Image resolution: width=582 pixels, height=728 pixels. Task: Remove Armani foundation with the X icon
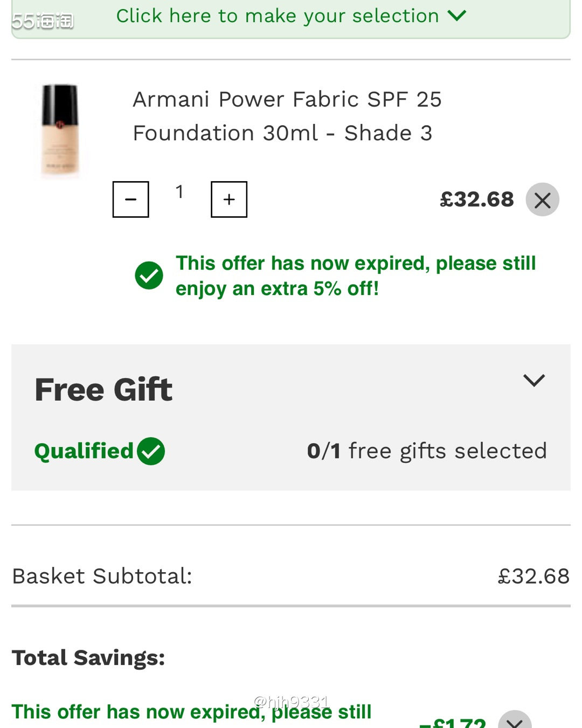pos(542,200)
